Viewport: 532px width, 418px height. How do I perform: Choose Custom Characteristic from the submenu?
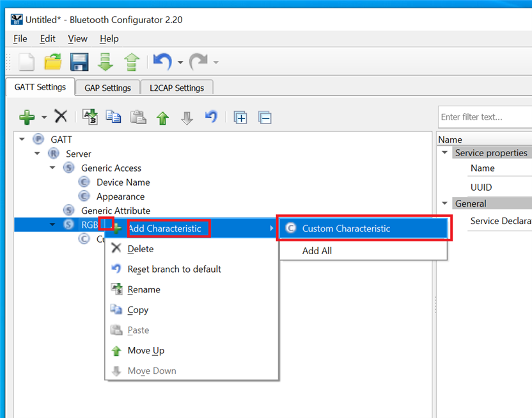point(346,229)
